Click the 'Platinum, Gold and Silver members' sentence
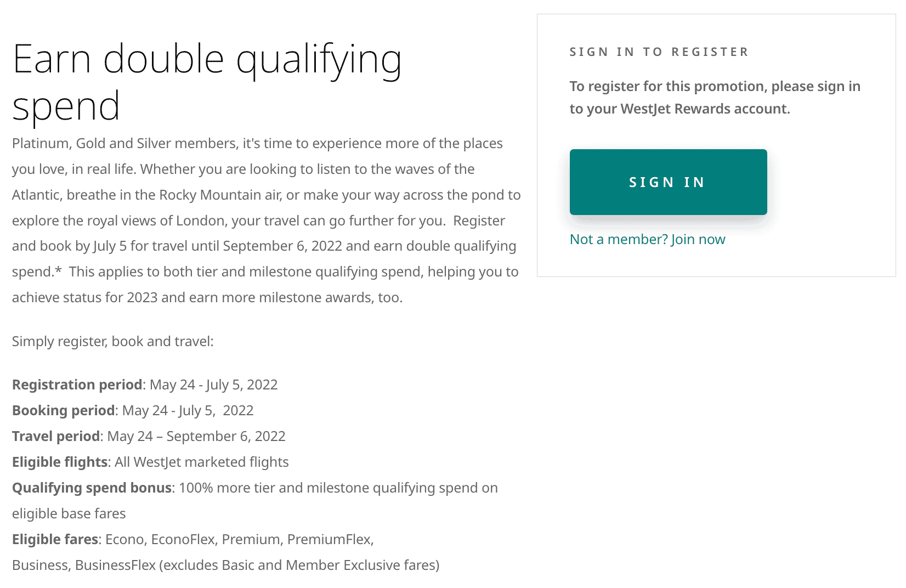 pyautogui.click(x=124, y=143)
